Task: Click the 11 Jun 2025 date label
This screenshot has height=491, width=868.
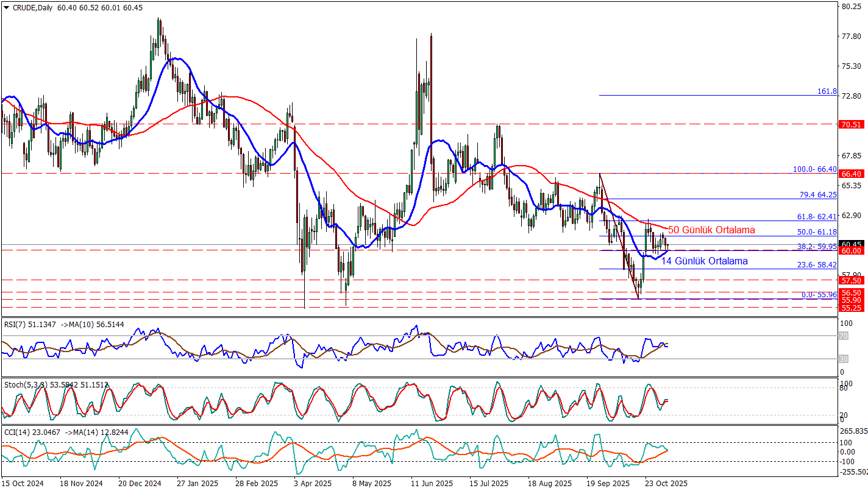Action: point(431,483)
